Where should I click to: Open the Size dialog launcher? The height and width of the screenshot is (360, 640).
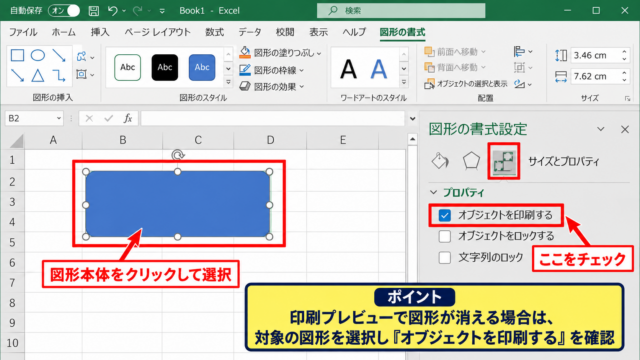(627, 99)
